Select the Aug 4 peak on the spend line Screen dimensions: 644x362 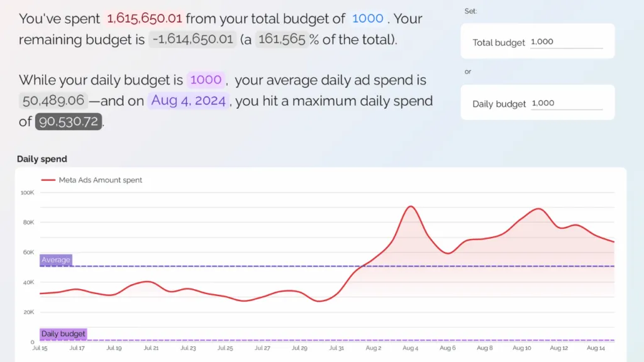tap(412, 206)
